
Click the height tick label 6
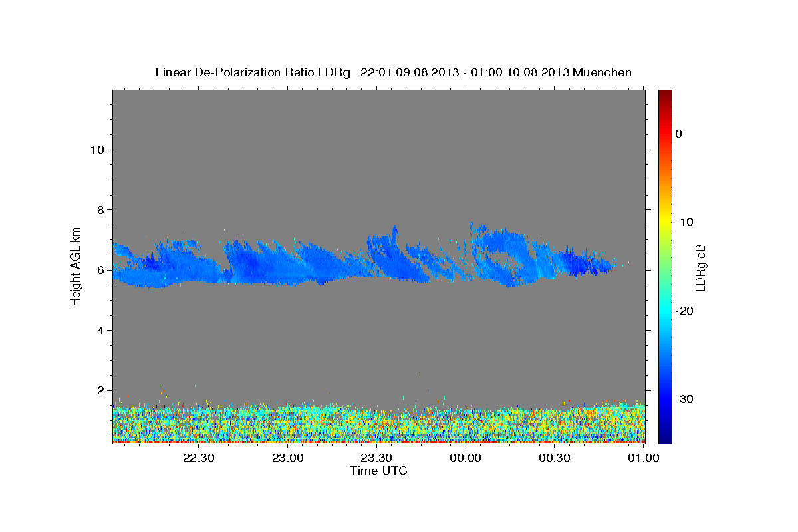pos(100,270)
